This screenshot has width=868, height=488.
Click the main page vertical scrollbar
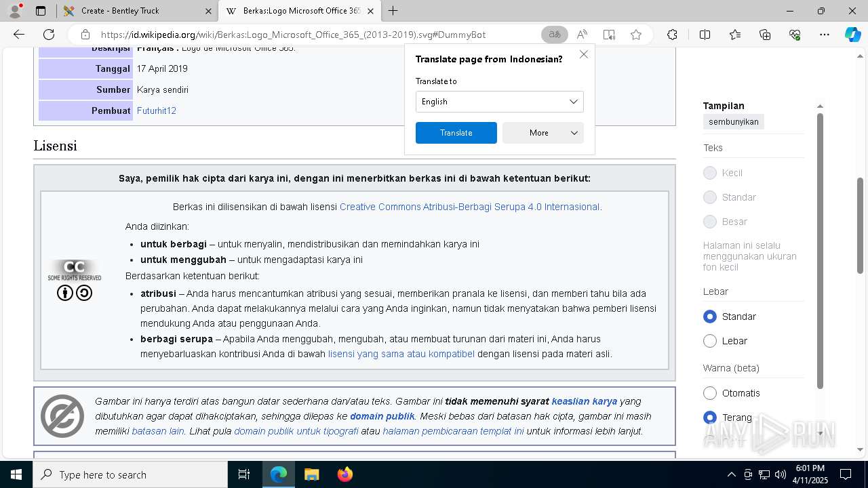[861, 225]
